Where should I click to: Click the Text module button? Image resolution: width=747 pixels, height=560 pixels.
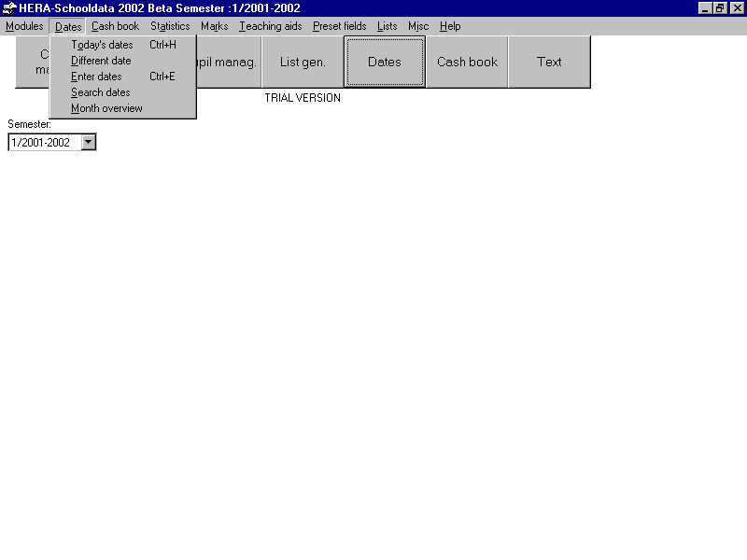pyautogui.click(x=549, y=62)
